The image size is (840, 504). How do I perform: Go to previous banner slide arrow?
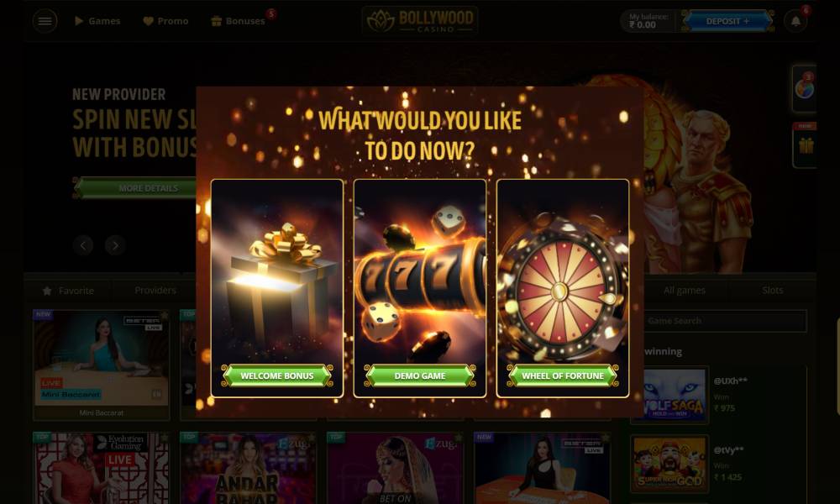83,245
